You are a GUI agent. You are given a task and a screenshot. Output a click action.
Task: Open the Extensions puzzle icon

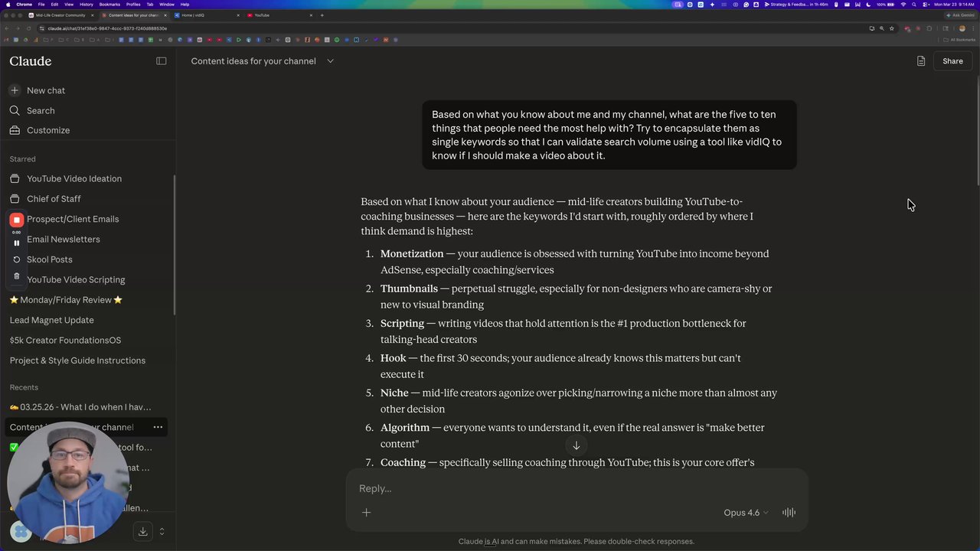point(929,28)
